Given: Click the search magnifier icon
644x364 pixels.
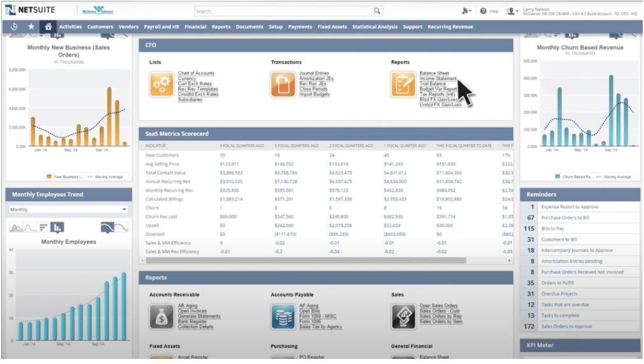Looking at the screenshot, I should coord(377,11).
